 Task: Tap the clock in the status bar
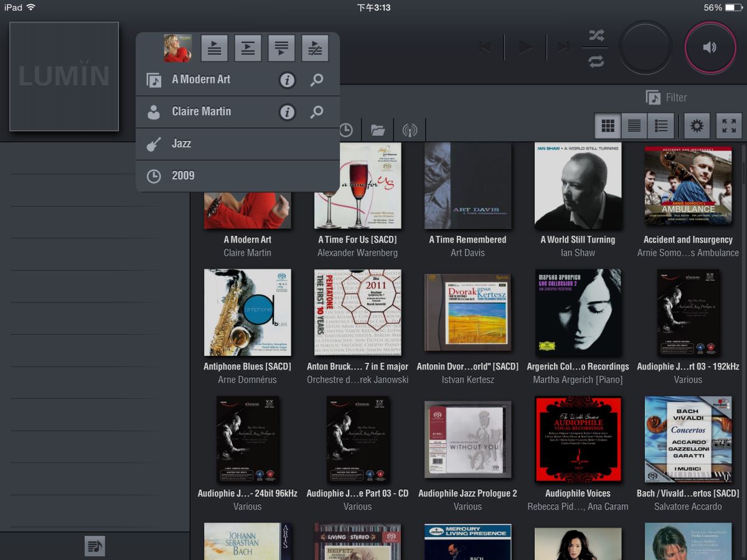click(374, 7)
